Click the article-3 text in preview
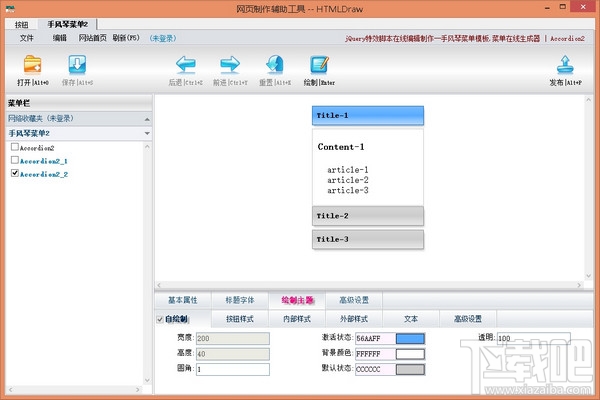The height and width of the screenshot is (400, 600). click(x=347, y=190)
